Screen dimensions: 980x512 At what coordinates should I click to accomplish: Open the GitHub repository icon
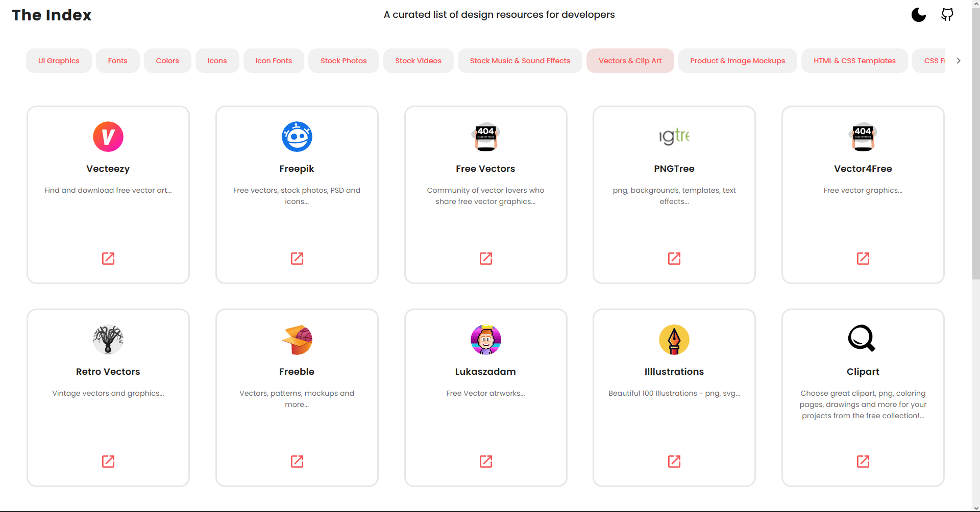[947, 15]
